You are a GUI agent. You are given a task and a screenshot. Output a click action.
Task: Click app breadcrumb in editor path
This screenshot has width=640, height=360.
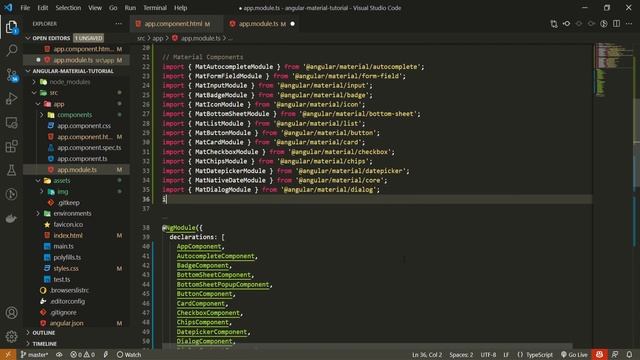pyautogui.click(x=157, y=38)
